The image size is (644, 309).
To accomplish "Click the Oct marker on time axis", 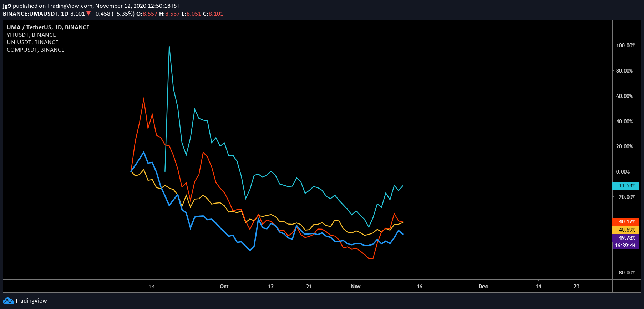I will point(224,287).
